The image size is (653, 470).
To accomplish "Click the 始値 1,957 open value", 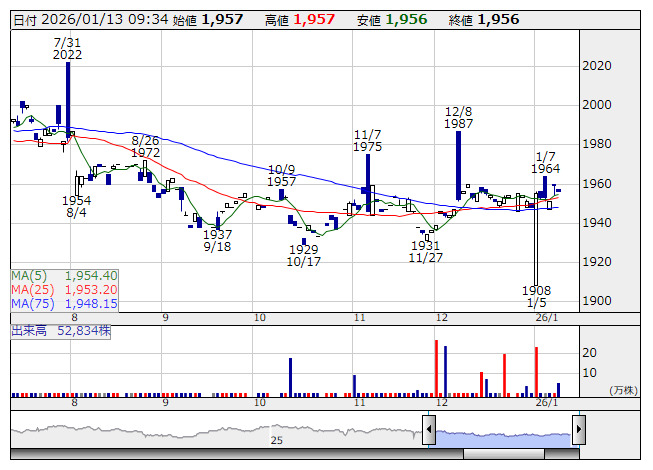I will pyautogui.click(x=208, y=20).
